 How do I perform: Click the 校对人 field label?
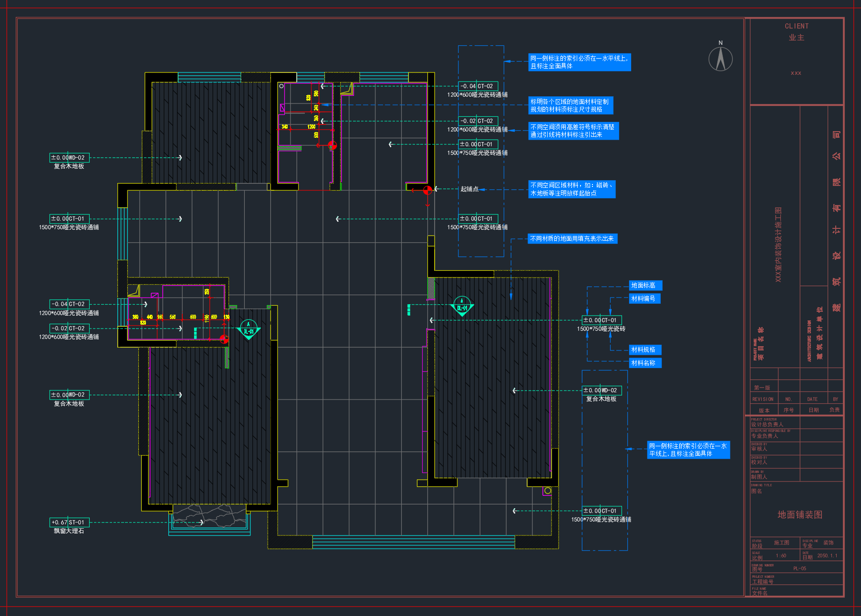click(759, 462)
